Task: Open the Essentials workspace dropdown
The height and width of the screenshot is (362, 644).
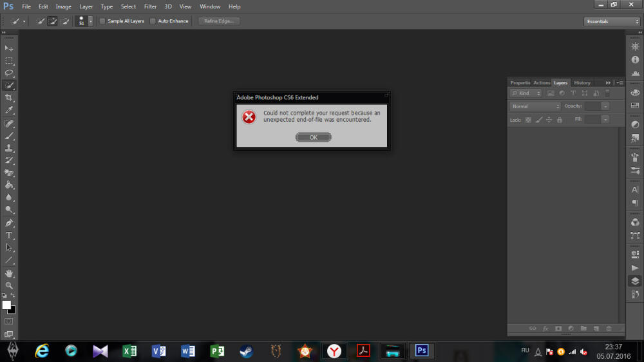Action: click(x=612, y=21)
